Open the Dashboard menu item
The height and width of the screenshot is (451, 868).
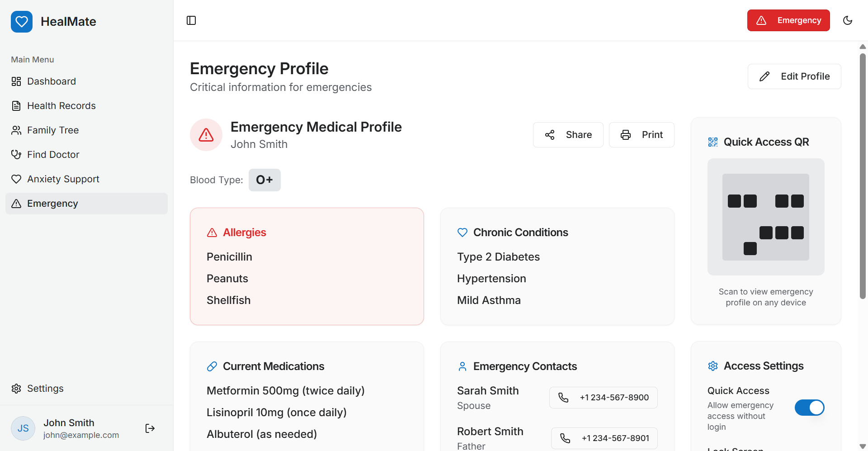52,81
